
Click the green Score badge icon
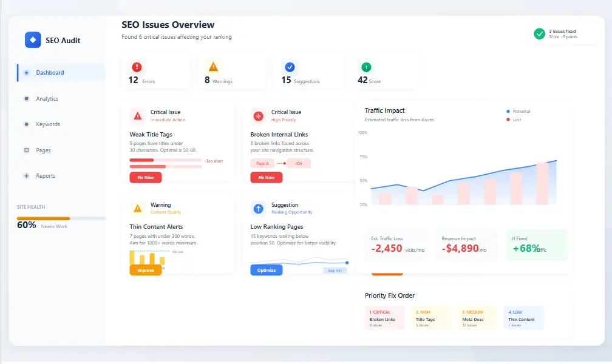click(x=365, y=68)
